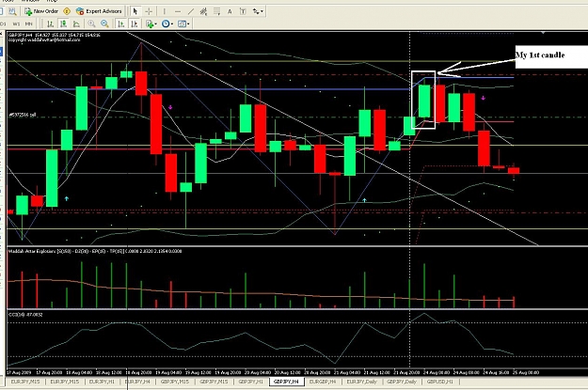The height and width of the screenshot is (390, 588).
Task: Click the '25 Aug 08:00' time axis label
Action: [x=527, y=372]
